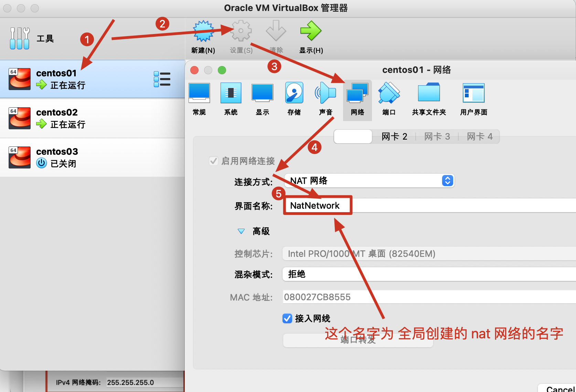Toggle the Enable Network Adapter (启用网络连接) checkbox
The width and height of the screenshot is (576, 392).
click(x=214, y=161)
